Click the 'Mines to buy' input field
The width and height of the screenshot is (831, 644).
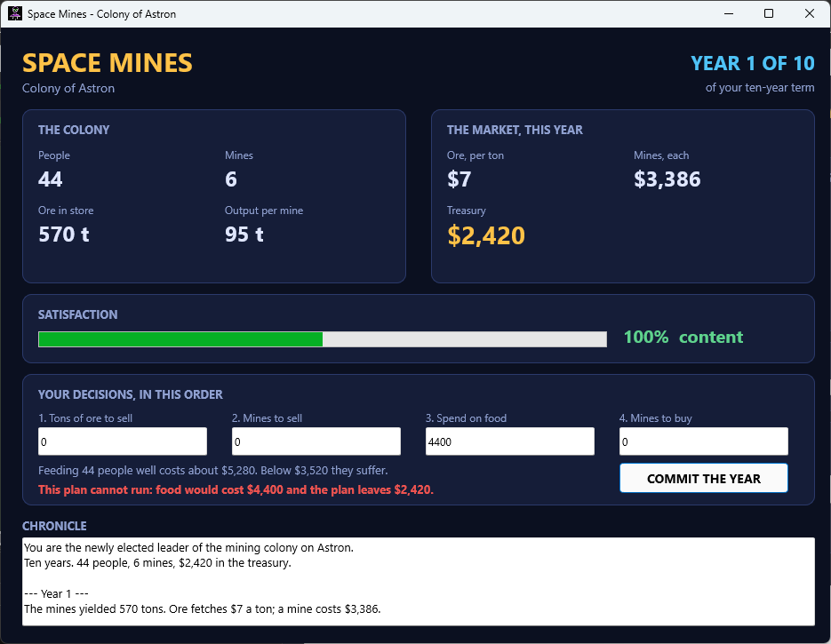tap(703, 441)
